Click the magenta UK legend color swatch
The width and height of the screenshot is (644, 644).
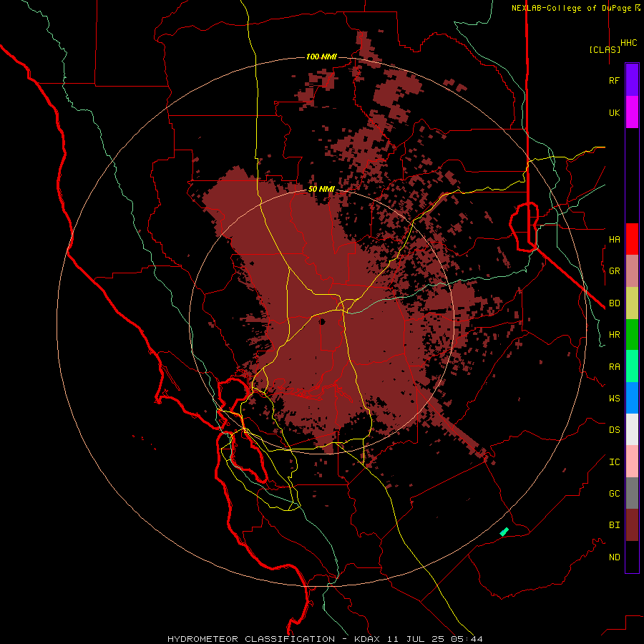tap(632, 112)
